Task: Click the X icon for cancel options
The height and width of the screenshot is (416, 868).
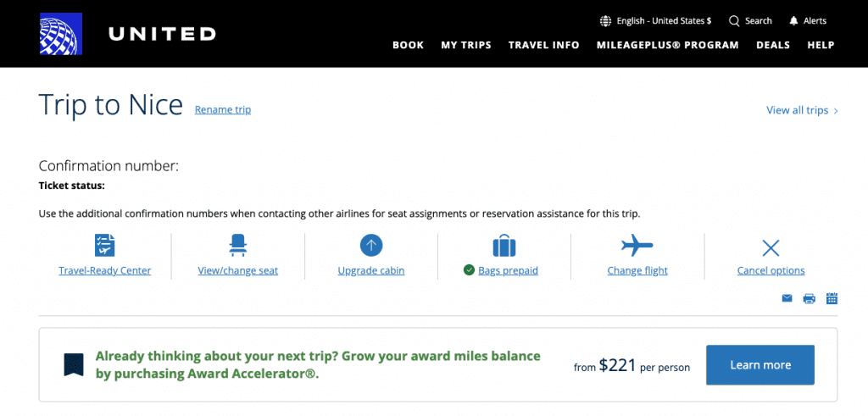Action: (x=771, y=248)
